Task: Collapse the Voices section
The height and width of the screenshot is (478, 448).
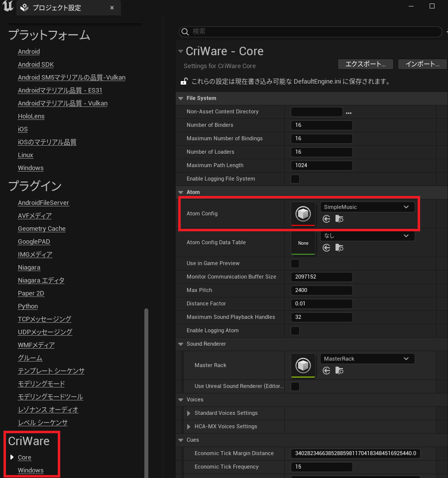Action: point(181,399)
